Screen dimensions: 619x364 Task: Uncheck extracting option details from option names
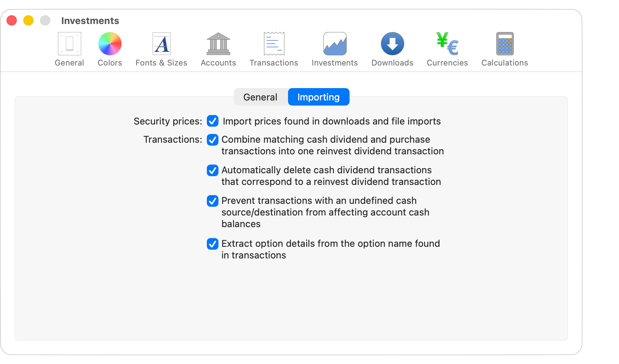point(213,244)
